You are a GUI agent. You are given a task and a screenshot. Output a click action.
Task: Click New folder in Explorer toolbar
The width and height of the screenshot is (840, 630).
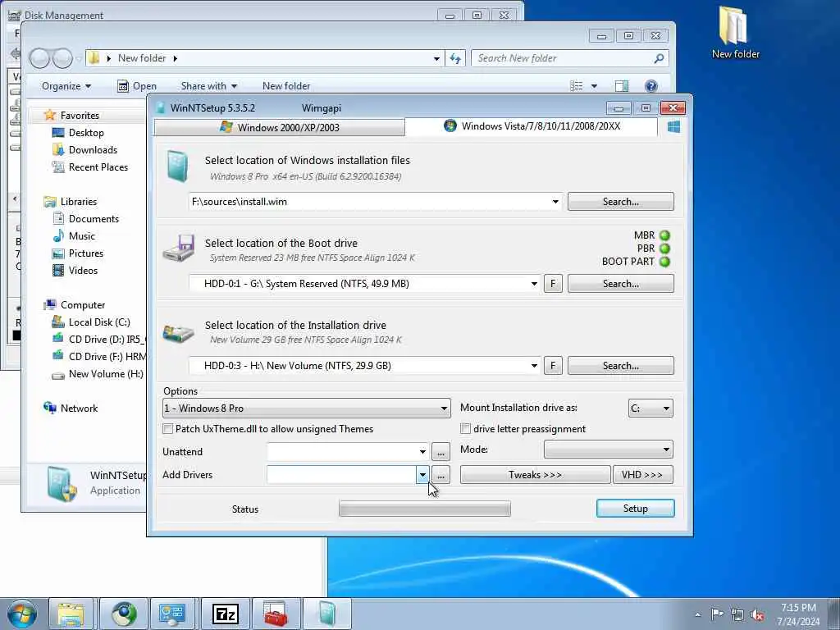(x=286, y=86)
